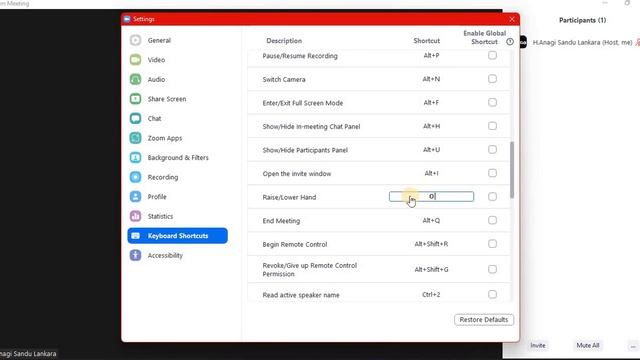This screenshot has height=360, width=640.
Task: Click Invite button in Participants panel
Action: pyautogui.click(x=538, y=345)
